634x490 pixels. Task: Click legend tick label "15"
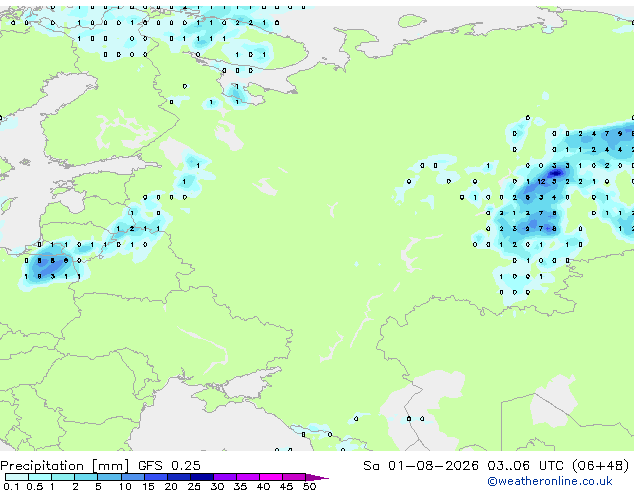[x=148, y=486]
